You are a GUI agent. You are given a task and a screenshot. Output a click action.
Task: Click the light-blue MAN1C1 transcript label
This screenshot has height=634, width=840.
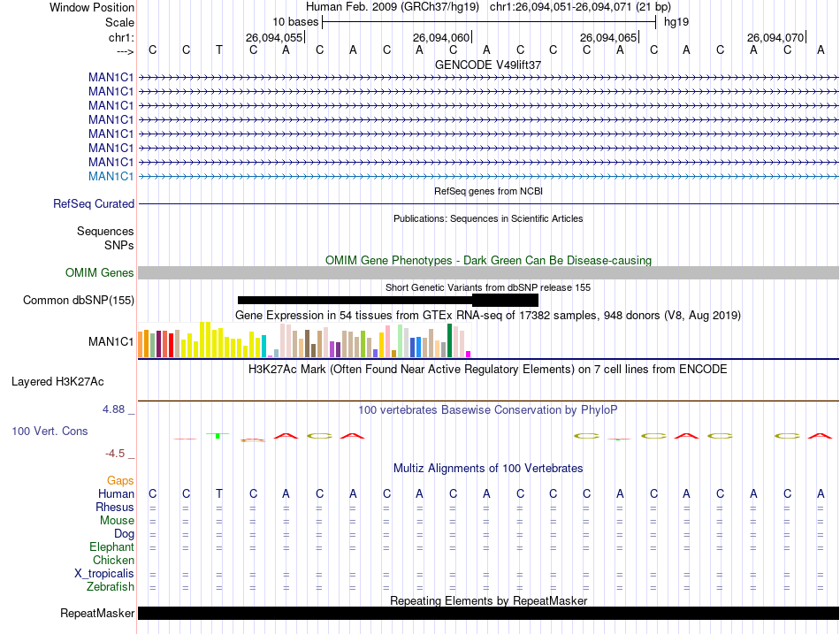click(x=111, y=176)
